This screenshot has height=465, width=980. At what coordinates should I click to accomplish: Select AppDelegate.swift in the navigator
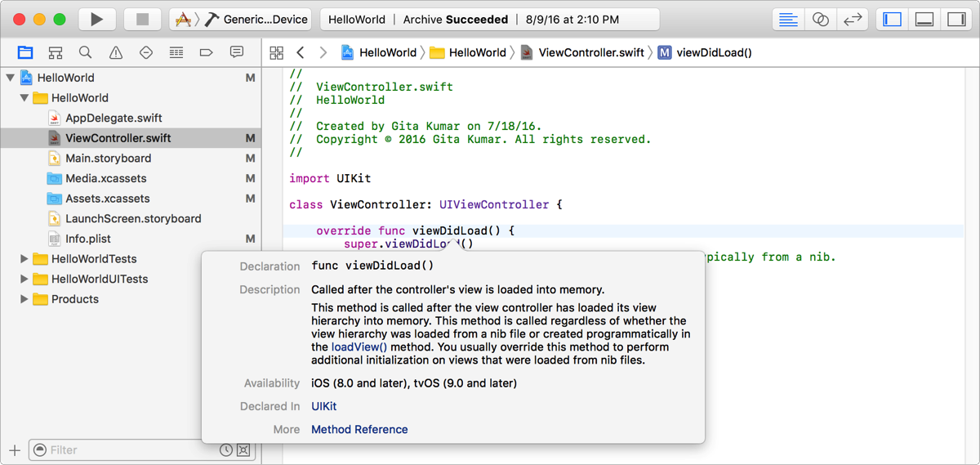pyautogui.click(x=114, y=118)
